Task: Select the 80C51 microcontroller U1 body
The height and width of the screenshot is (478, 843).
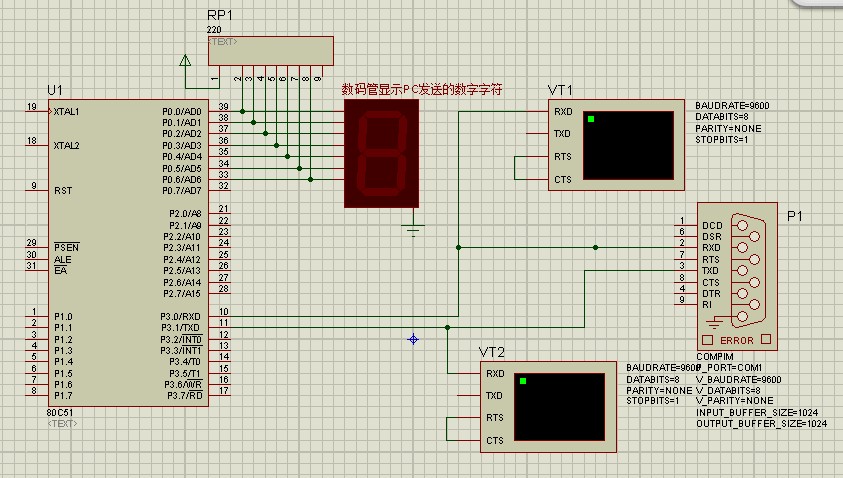Action: 128,253
